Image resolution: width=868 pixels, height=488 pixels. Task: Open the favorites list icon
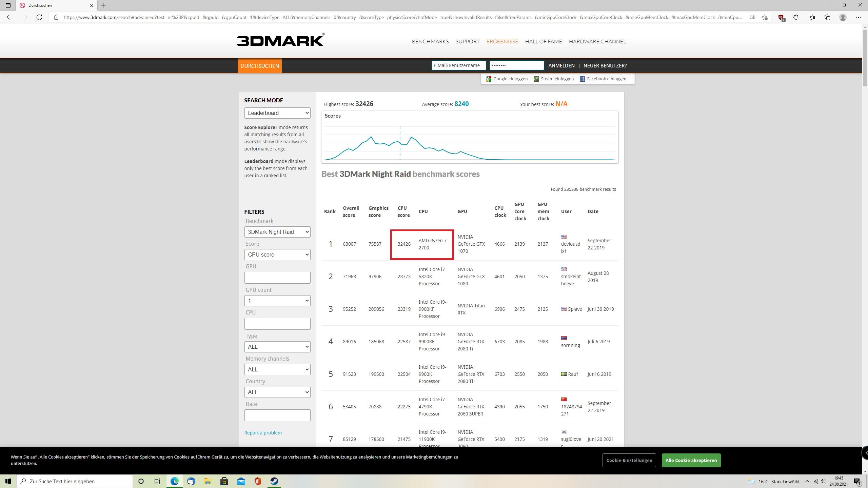812,17
